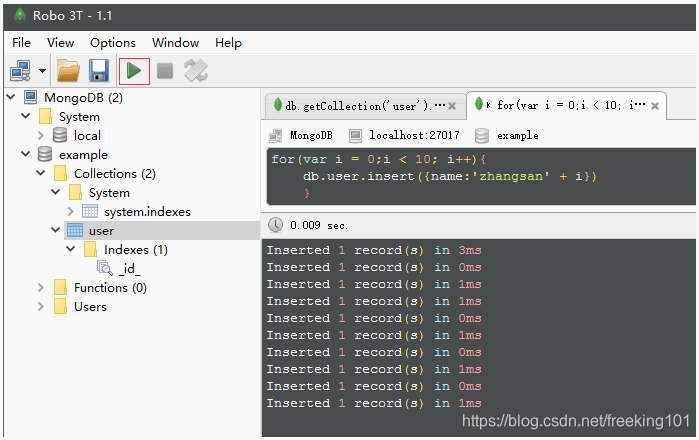Click into the script editor on db.user.insert line

tap(450, 176)
